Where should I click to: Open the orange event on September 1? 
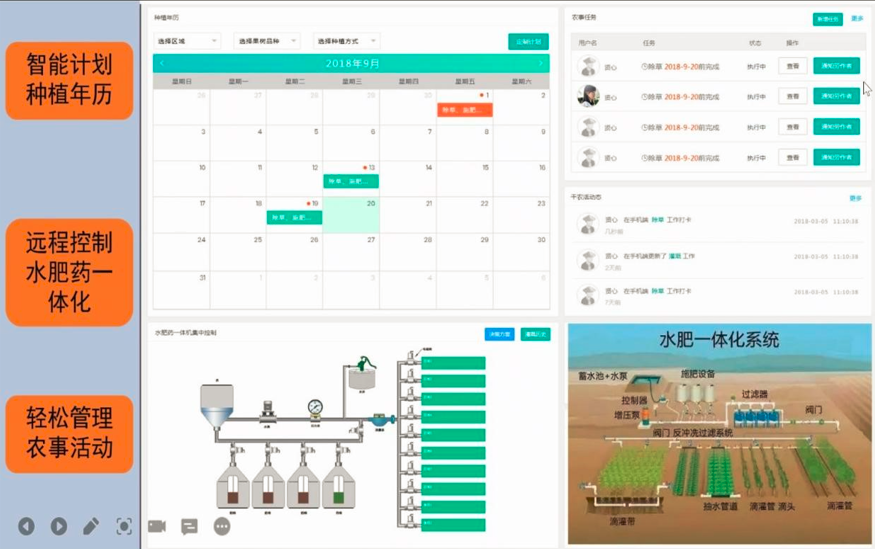tap(464, 109)
